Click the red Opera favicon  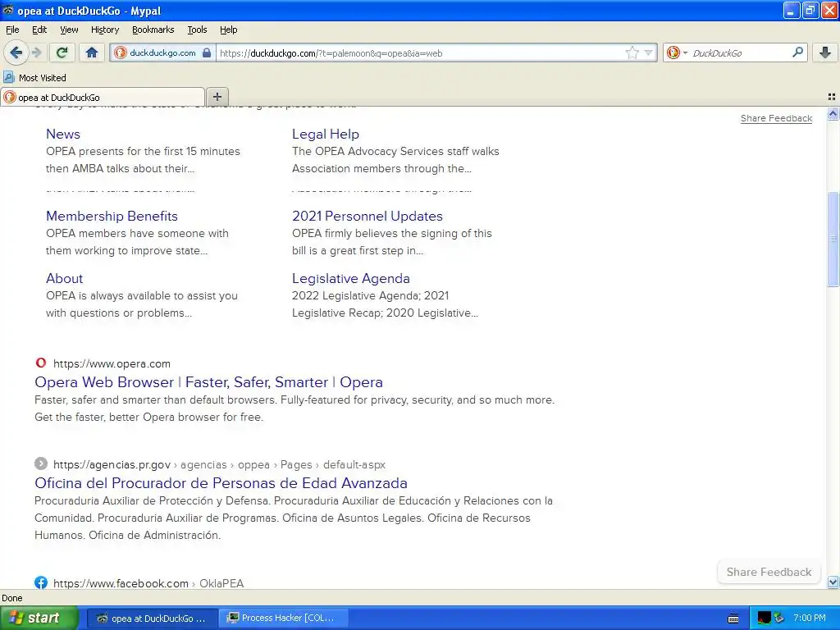coord(41,363)
